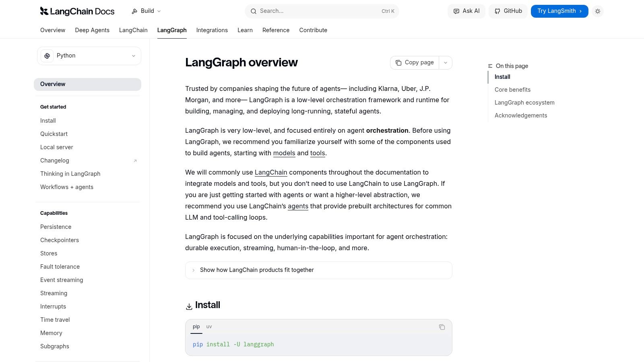Viewport: 644px width, 362px height.
Task: Click the external link arrow beside Changelog
Action: pos(135,161)
